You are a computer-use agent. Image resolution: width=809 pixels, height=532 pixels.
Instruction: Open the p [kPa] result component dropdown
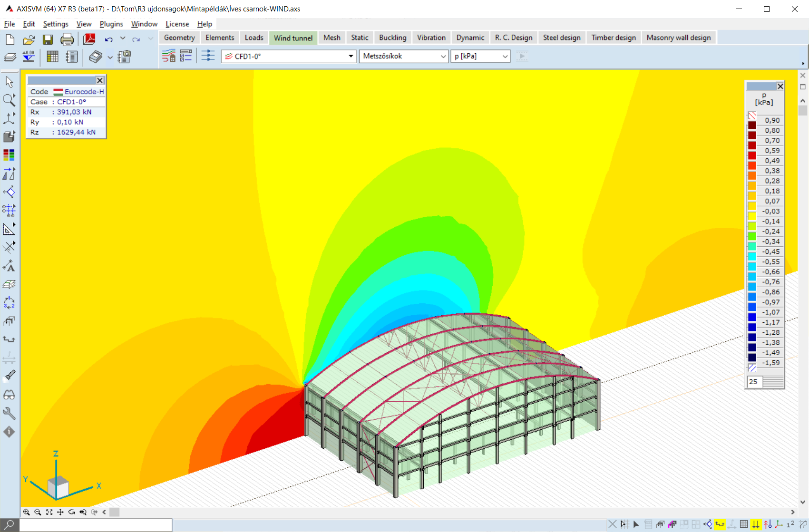click(505, 56)
